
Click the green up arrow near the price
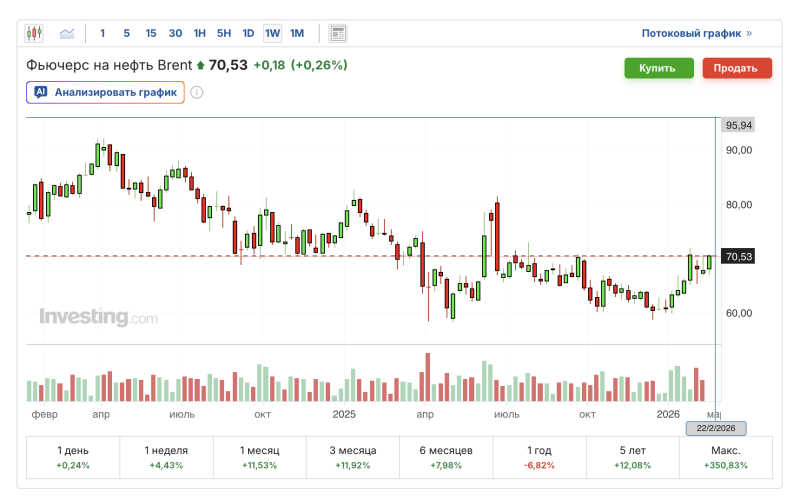click(x=200, y=66)
